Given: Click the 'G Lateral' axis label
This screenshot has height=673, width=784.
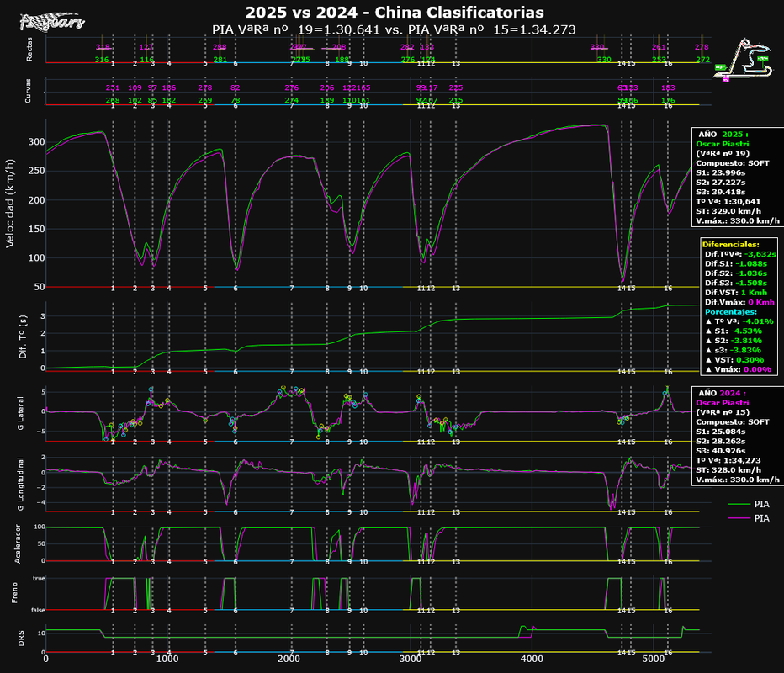Looking at the screenshot, I should click(x=20, y=413).
